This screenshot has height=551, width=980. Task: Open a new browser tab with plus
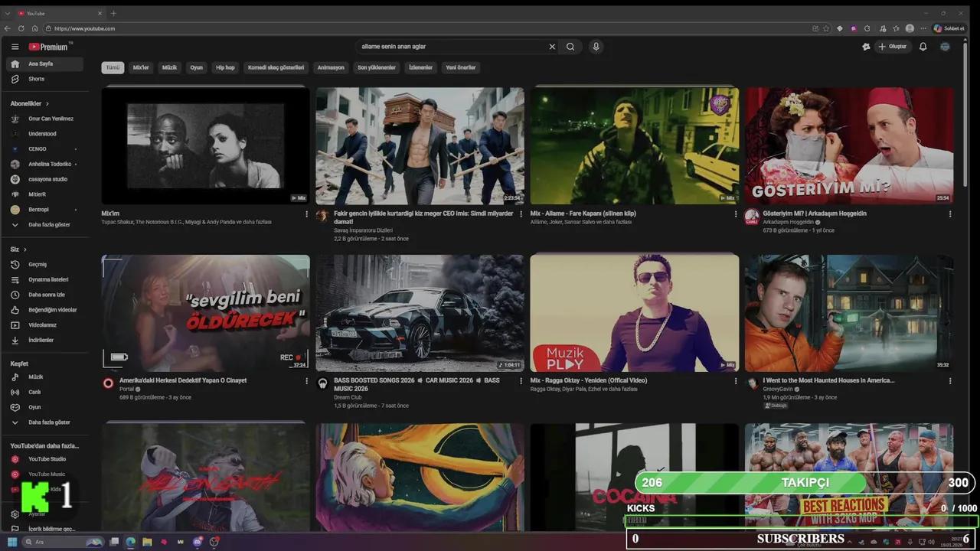point(113,13)
